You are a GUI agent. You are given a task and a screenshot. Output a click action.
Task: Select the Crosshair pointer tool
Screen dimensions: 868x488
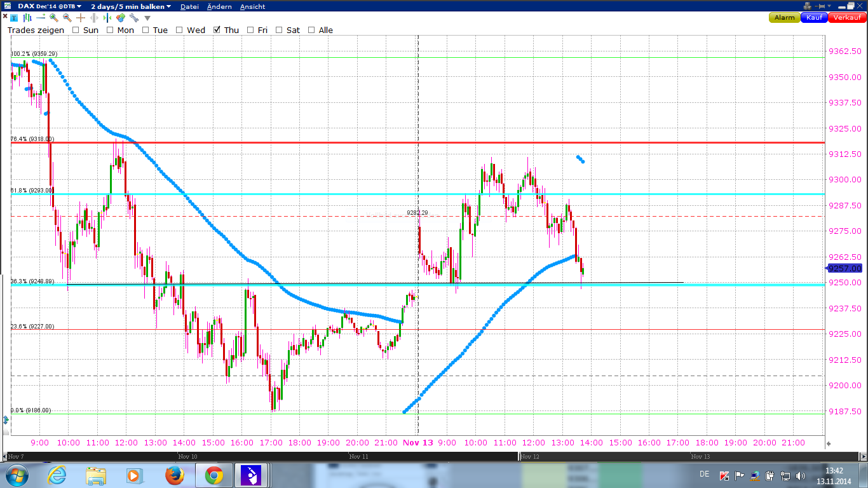[81, 18]
